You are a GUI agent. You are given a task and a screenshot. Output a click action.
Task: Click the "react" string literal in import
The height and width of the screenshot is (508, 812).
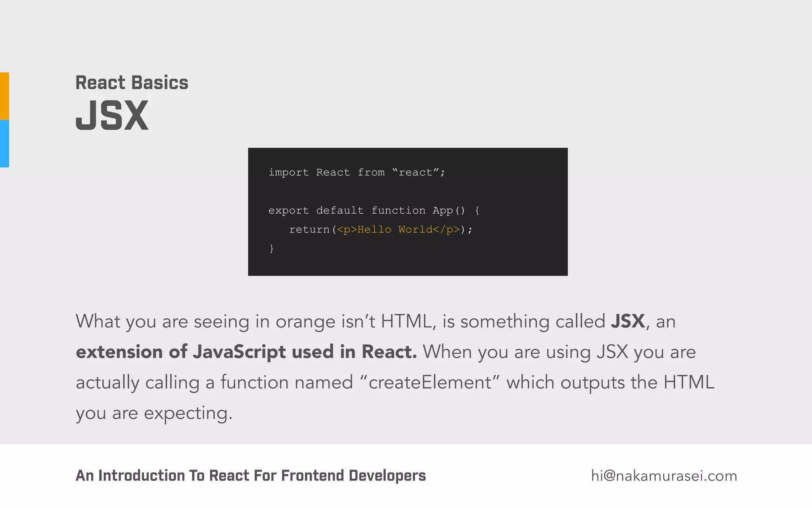coord(415,172)
